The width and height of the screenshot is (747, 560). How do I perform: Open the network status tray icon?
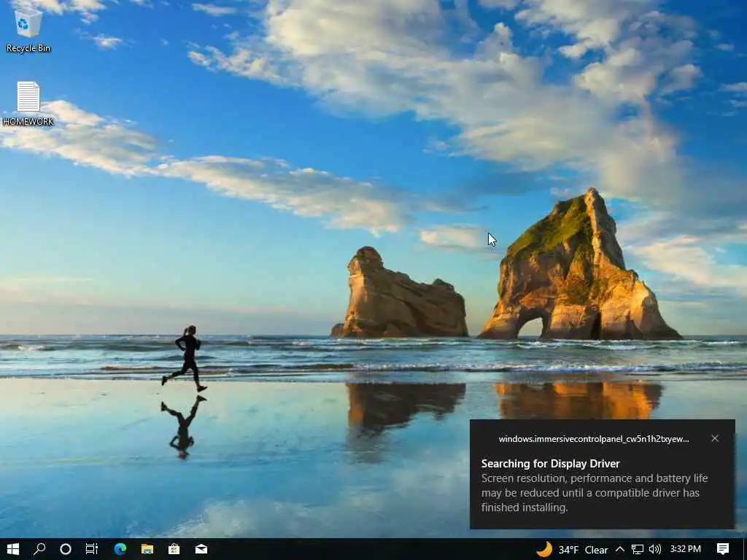click(x=638, y=550)
